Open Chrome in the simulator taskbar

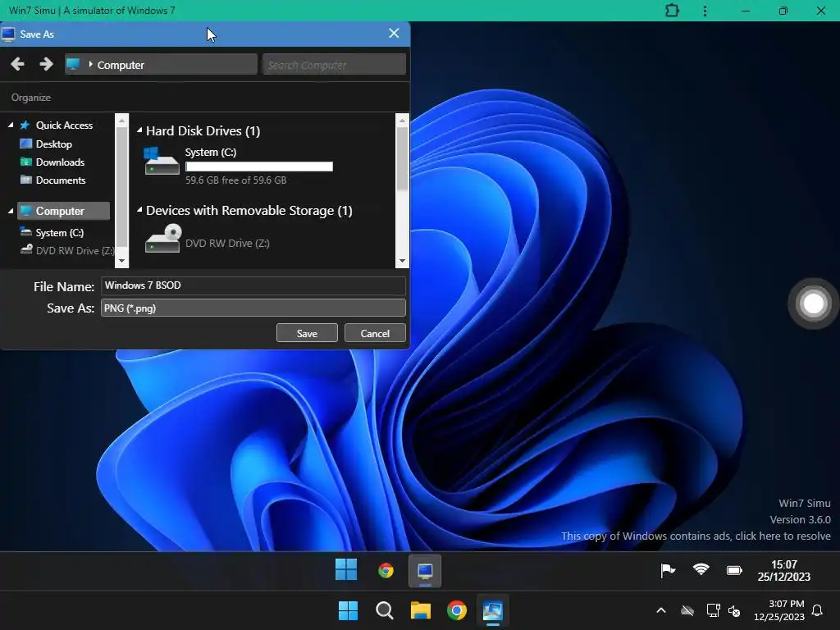tap(386, 571)
